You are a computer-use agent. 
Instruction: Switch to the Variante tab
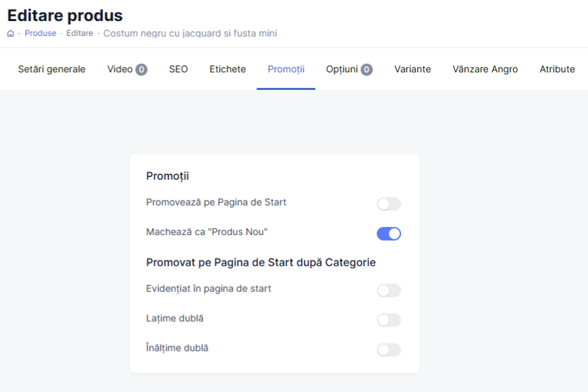click(412, 69)
